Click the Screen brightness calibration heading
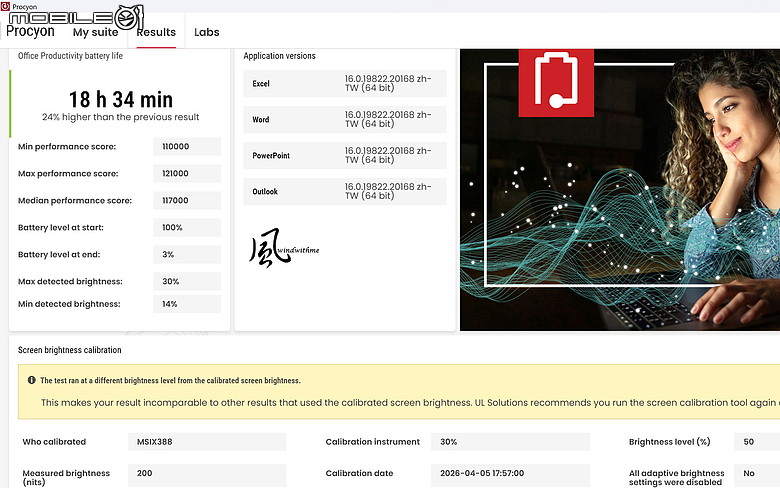The height and width of the screenshot is (488, 780). pos(70,350)
